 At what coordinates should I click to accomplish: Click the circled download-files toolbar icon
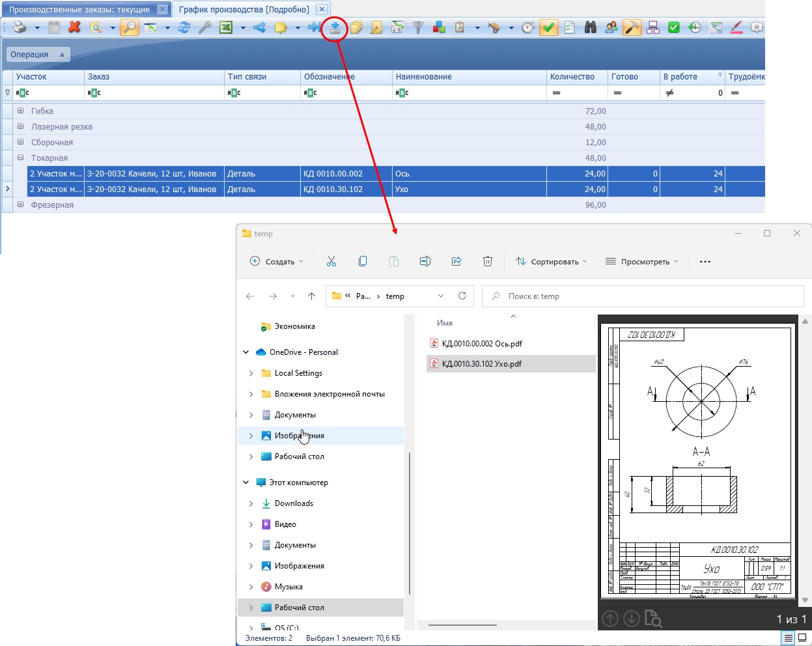click(x=335, y=27)
